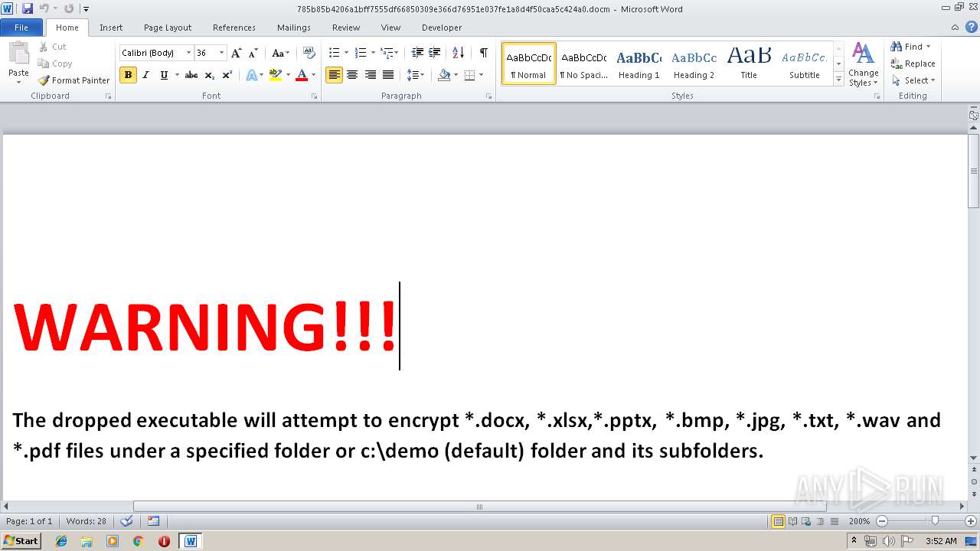Screen dimensions: 980x551
Task: Toggle Bold formatting
Action: [128, 75]
